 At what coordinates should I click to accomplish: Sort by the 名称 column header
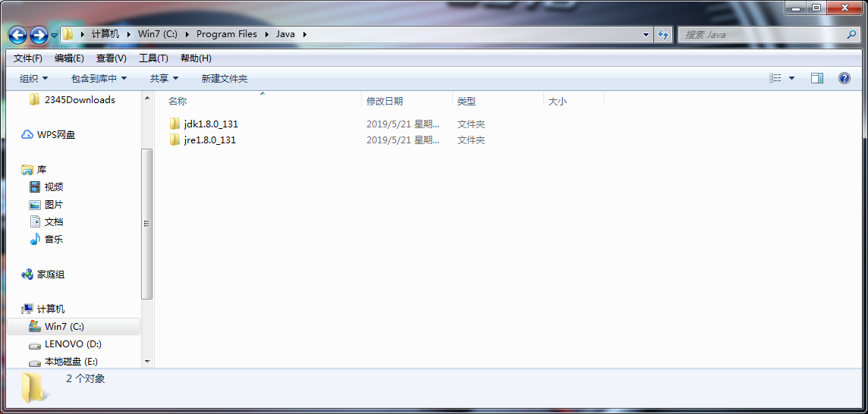coord(177,102)
